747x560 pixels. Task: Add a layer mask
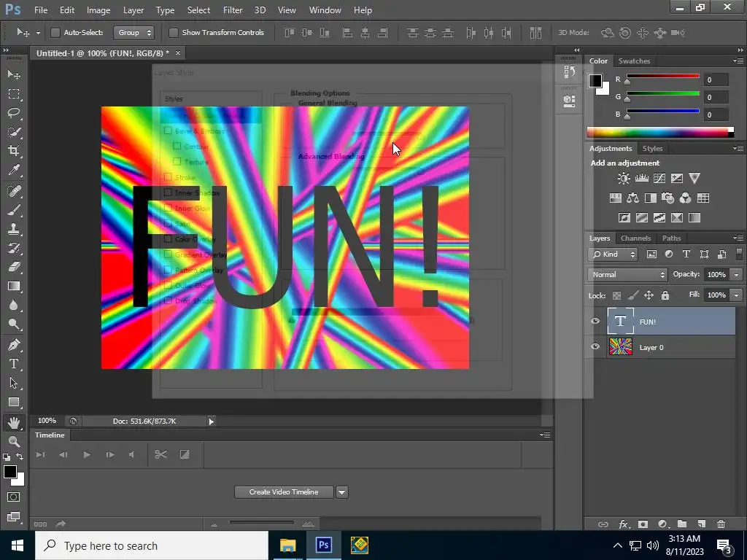click(643, 524)
